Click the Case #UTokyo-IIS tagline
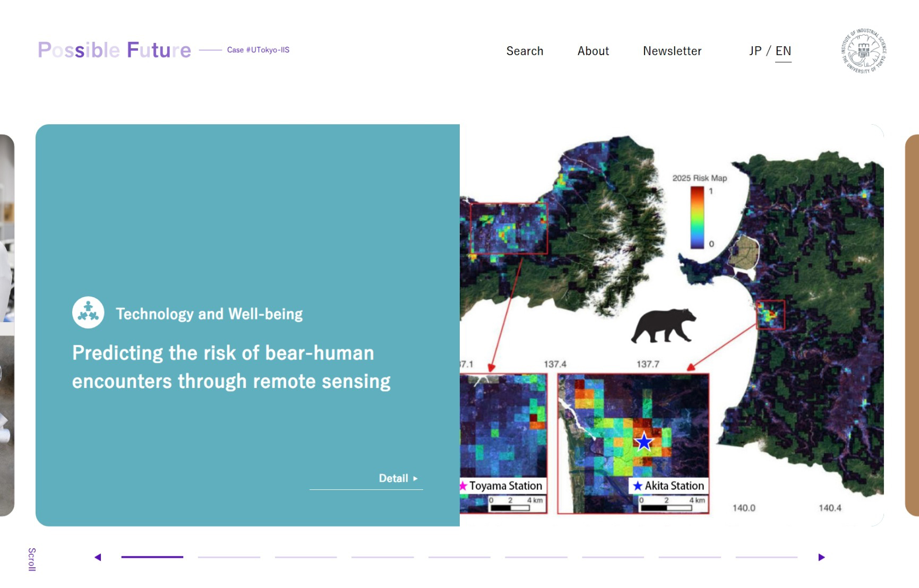The image size is (919, 588). coord(258,50)
